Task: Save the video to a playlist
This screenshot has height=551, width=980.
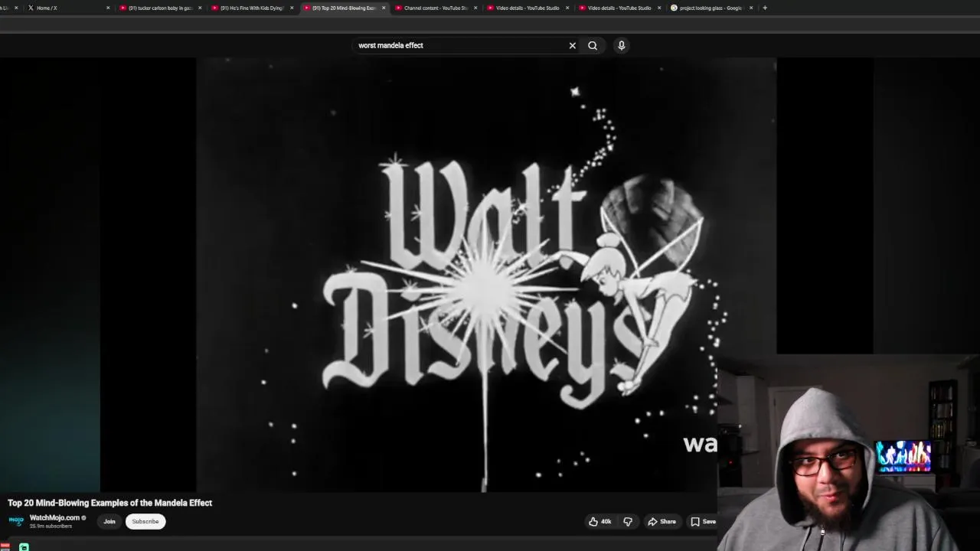Action: (x=703, y=521)
